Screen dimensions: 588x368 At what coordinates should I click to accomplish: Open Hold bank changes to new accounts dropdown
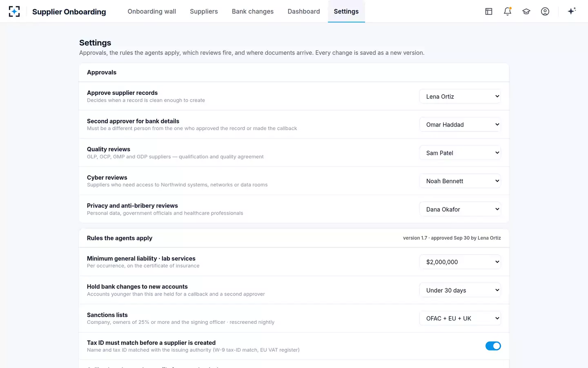point(460,290)
